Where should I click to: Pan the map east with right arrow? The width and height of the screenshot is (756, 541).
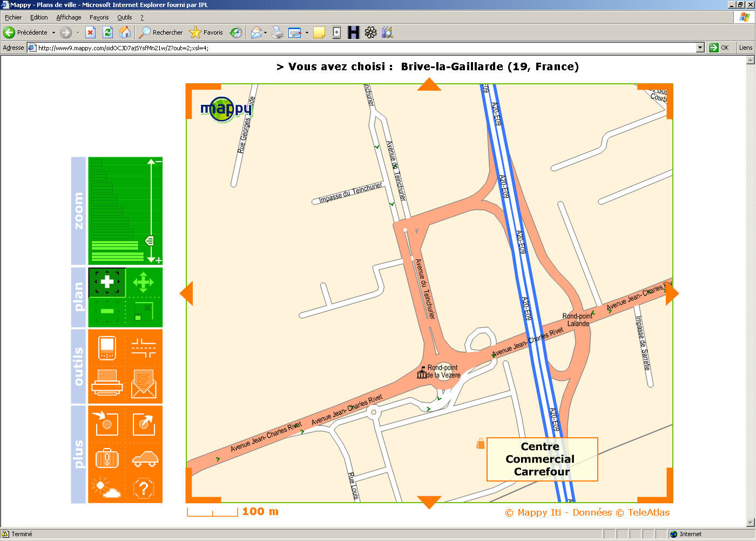[672, 293]
